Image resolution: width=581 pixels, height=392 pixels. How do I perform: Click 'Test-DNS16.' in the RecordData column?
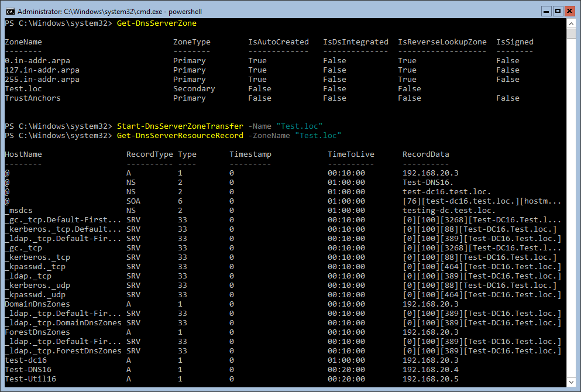coord(428,183)
